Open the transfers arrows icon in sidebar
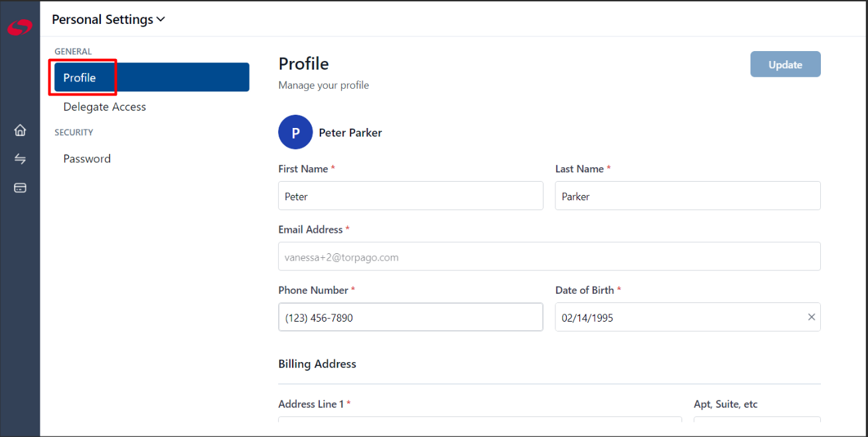Image resolution: width=868 pixels, height=437 pixels. click(20, 159)
